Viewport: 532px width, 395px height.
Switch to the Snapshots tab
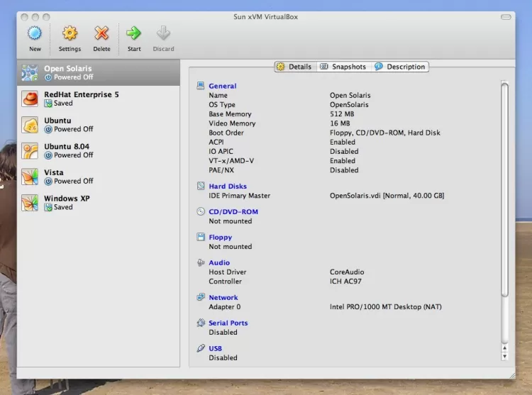(343, 67)
